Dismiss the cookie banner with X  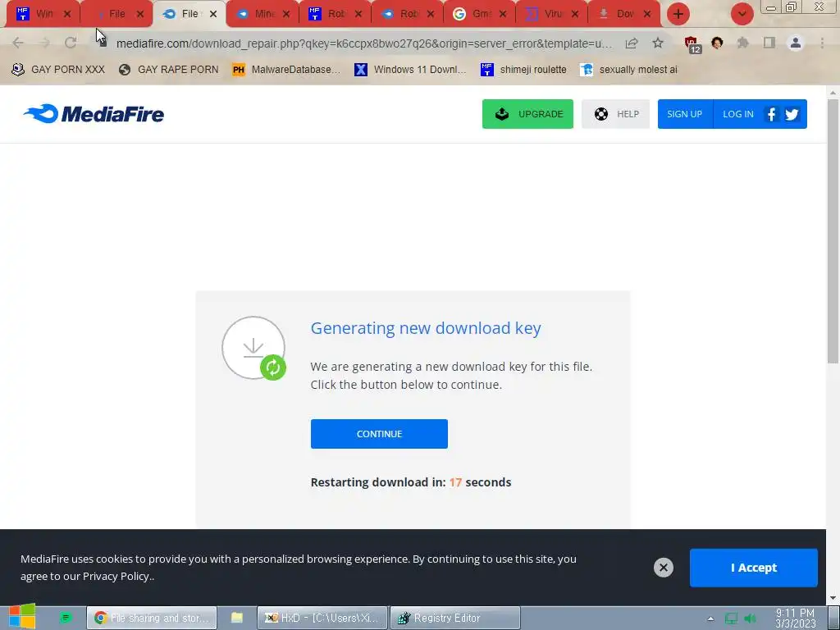(x=663, y=568)
